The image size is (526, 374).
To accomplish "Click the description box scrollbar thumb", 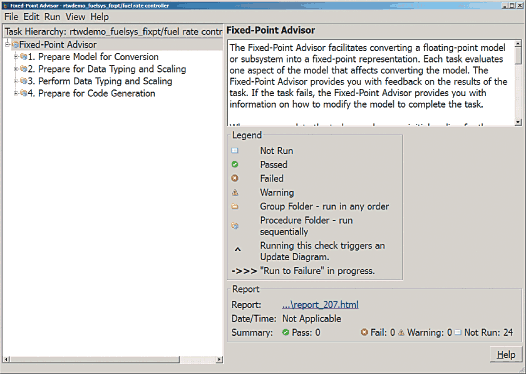I will click(x=518, y=55).
